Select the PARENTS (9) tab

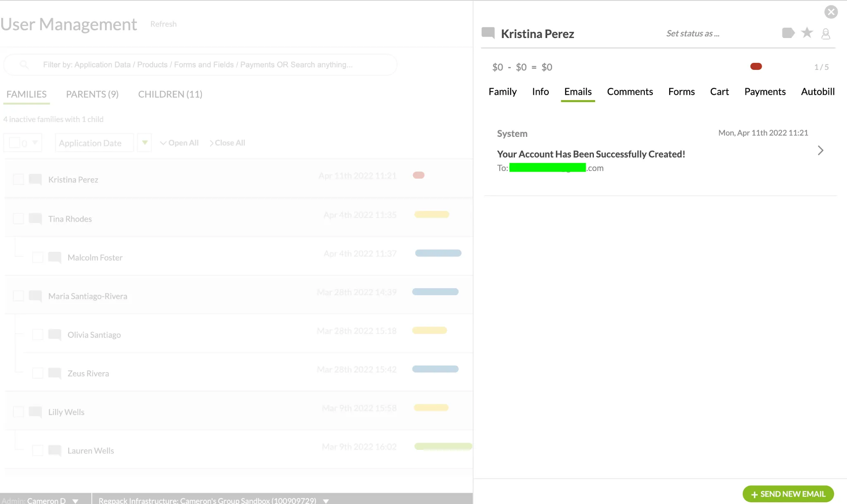(92, 94)
